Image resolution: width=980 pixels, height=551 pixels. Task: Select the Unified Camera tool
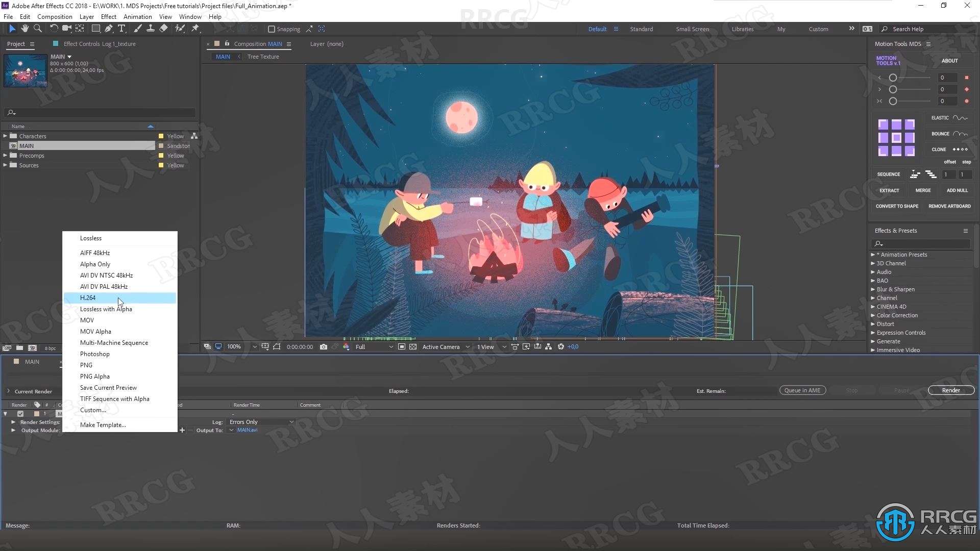point(66,29)
